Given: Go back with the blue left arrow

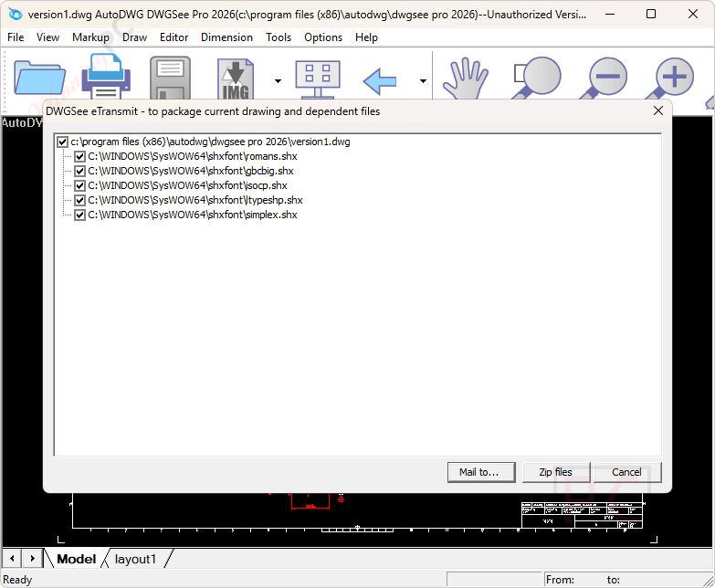Looking at the screenshot, I should (x=380, y=81).
